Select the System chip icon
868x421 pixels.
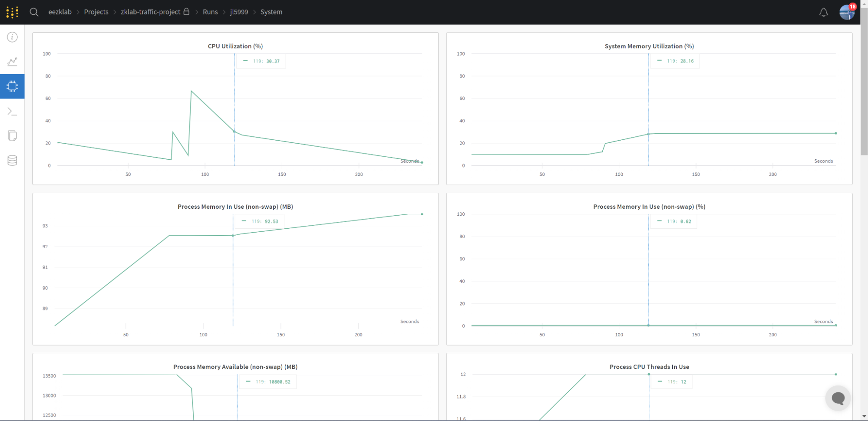12,86
